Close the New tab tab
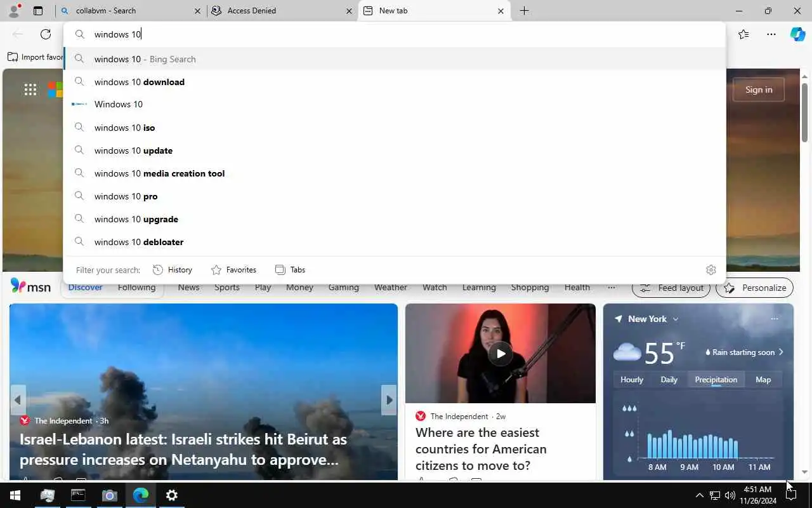Viewport: 812px width, 508px height. pyautogui.click(x=501, y=11)
